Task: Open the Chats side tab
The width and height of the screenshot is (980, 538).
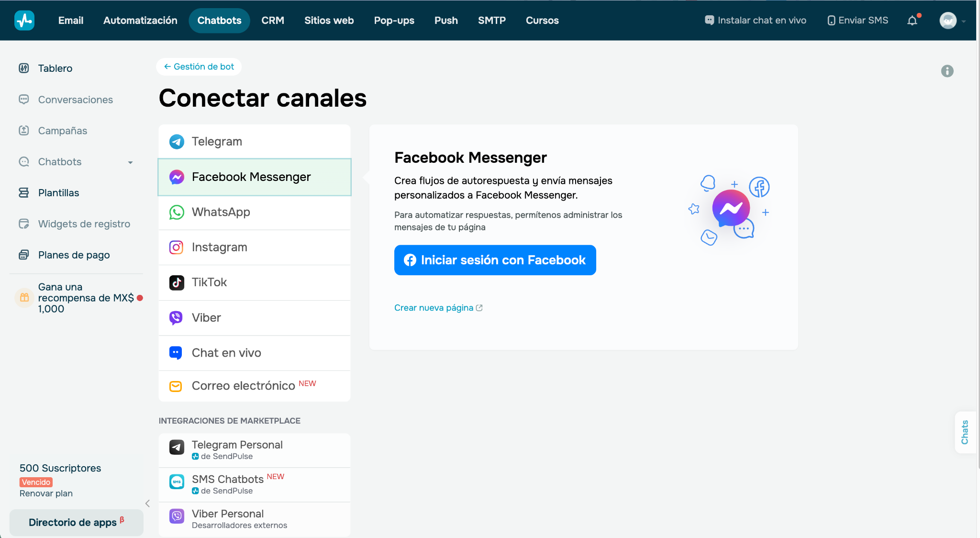Action: [x=965, y=432]
